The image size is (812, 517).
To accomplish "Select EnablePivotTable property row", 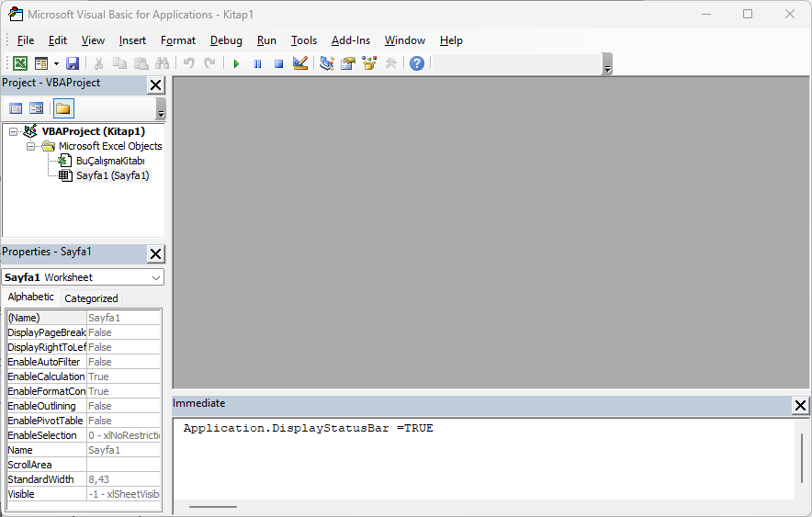I will click(84, 421).
